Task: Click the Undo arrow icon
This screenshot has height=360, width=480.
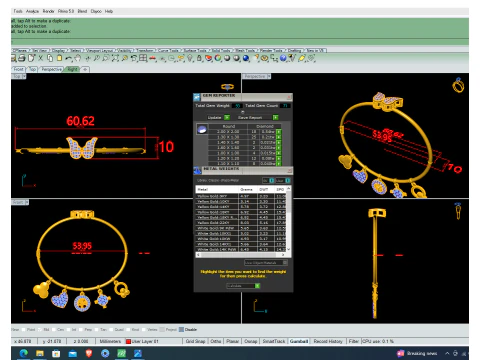Action: [68, 58]
